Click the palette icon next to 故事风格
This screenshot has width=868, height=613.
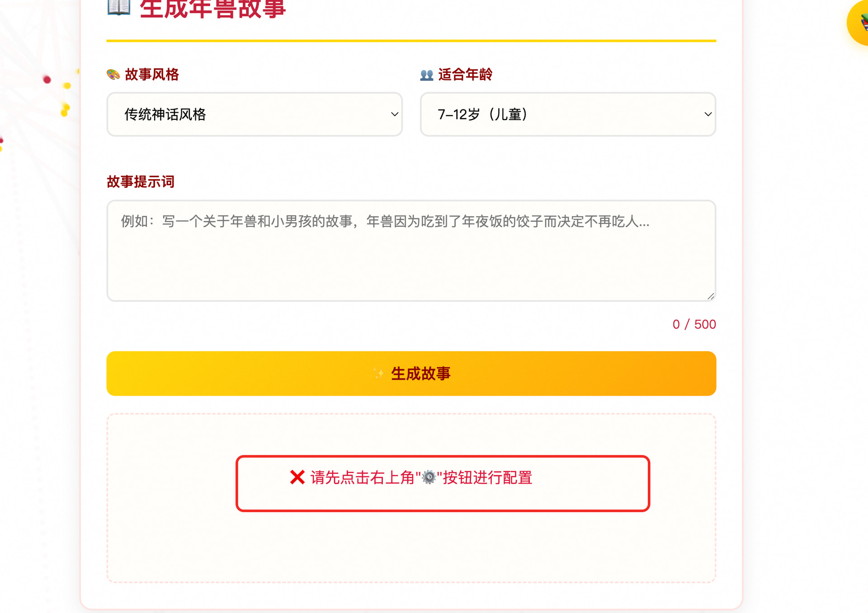coord(113,75)
